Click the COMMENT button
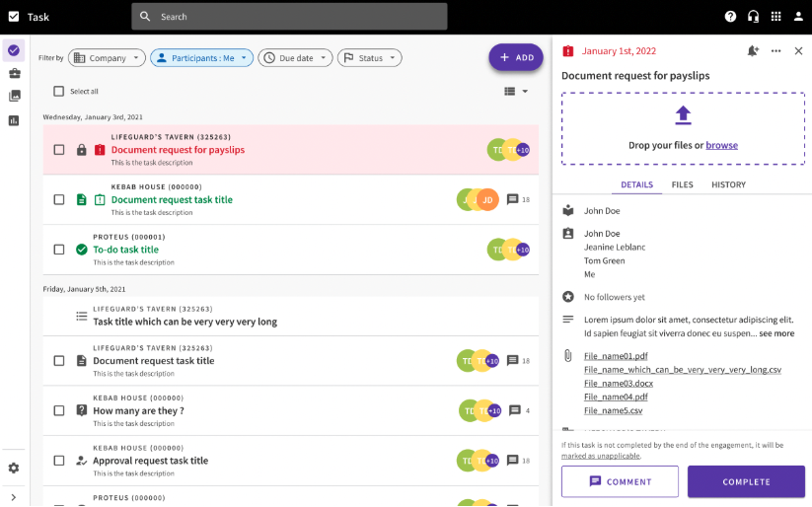 pos(620,481)
